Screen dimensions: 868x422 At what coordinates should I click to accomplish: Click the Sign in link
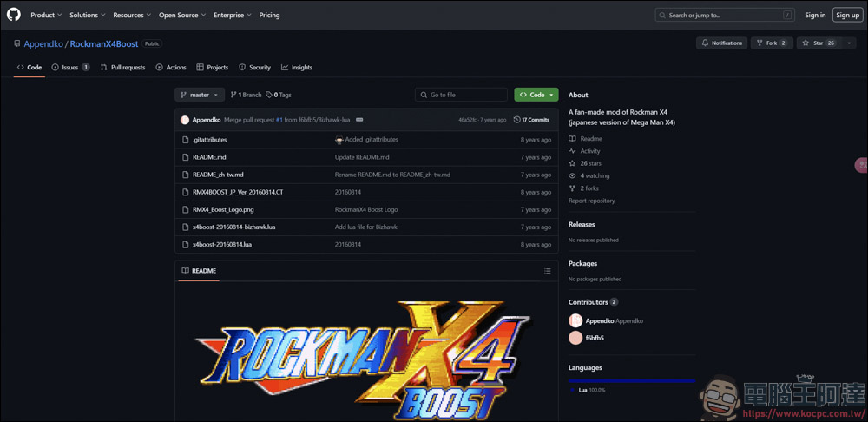tap(815, 15)
